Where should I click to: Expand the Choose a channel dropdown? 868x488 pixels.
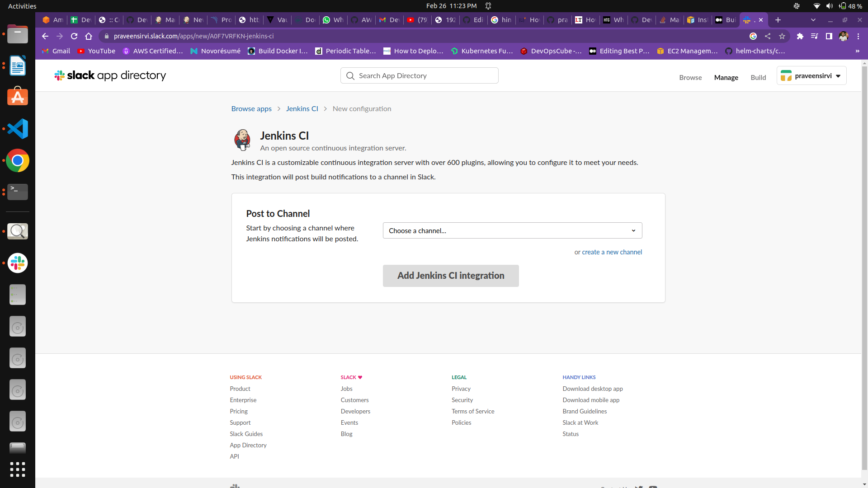pos(512,230)
